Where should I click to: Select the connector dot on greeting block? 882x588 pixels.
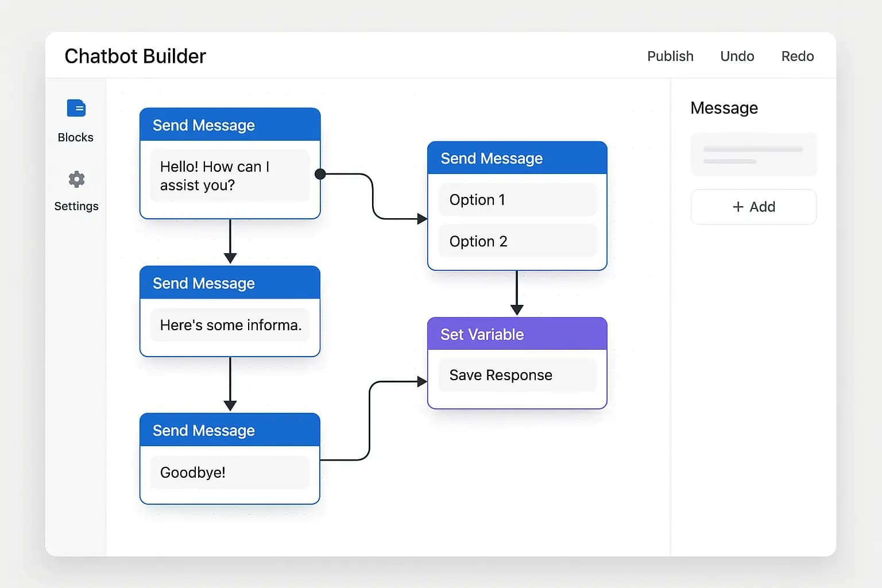click(x=320, y=174)
